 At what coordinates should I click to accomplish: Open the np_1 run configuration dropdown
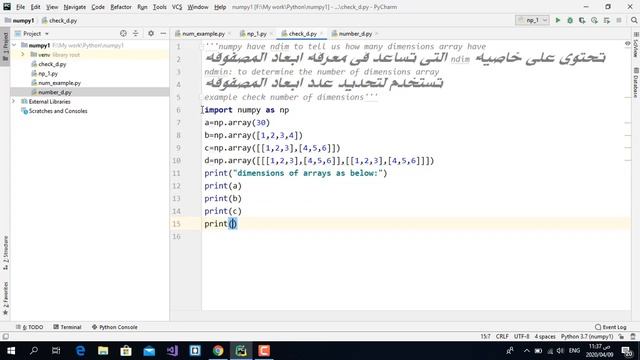tap(532, 20)
